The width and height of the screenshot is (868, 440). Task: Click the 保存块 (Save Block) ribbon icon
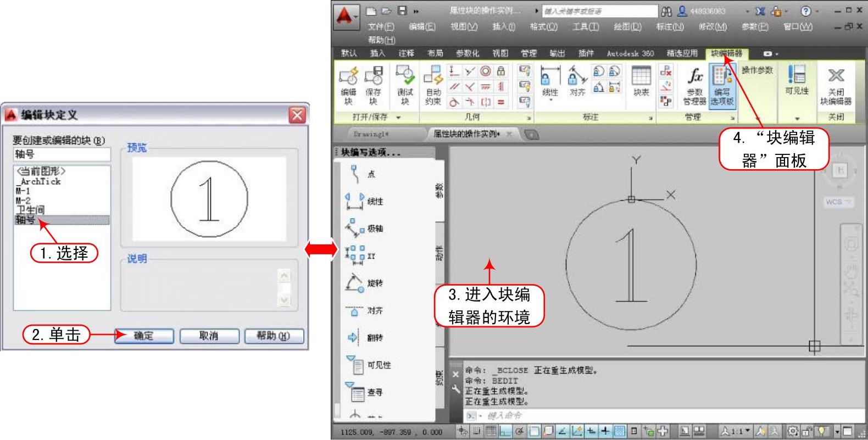click(374, 86)
